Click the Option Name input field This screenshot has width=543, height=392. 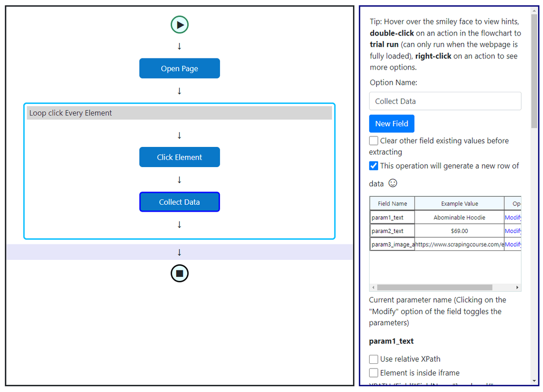tap(445, 101)
